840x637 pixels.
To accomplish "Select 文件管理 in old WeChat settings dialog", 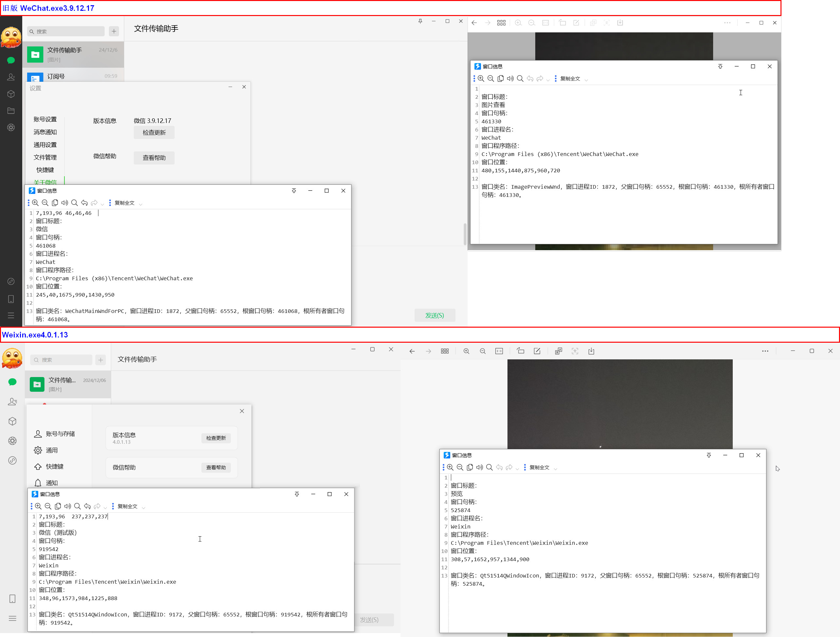I will [45, 157].
